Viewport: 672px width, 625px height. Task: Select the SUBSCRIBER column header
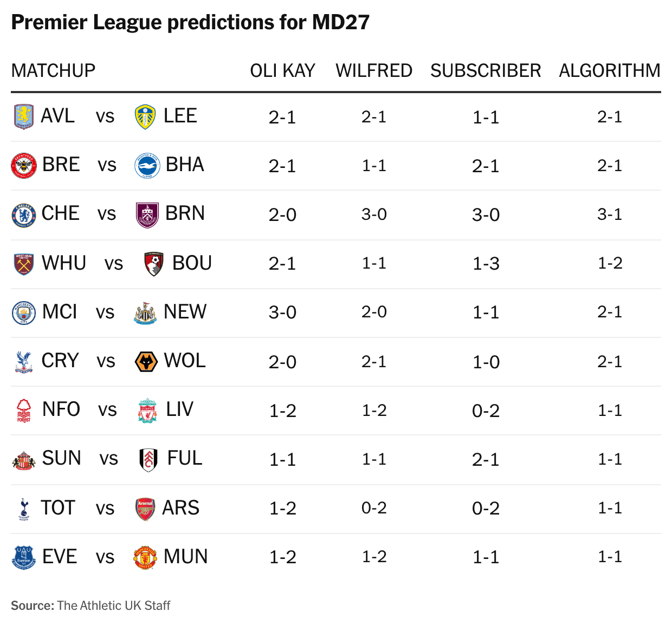486,70
